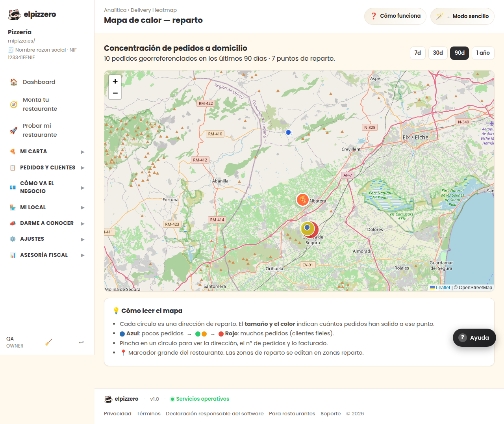Click the document icon beside Nombre razon social

[11, 50]
